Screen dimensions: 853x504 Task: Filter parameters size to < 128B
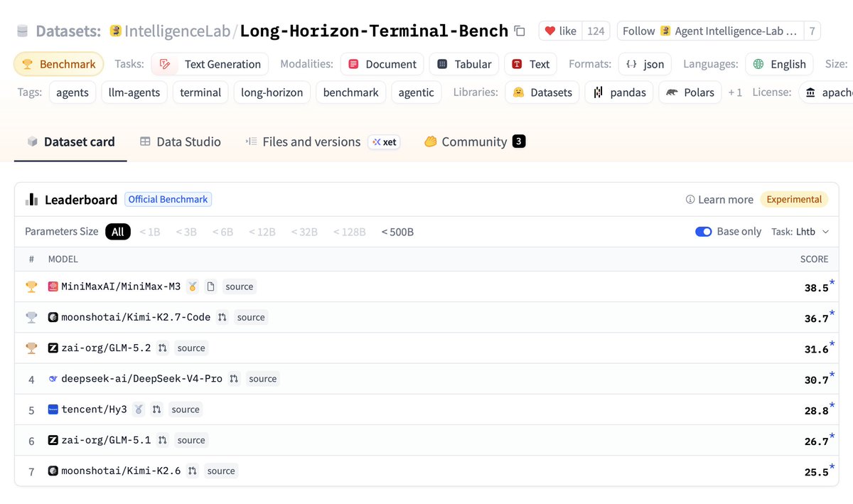[x=349, y=232]
